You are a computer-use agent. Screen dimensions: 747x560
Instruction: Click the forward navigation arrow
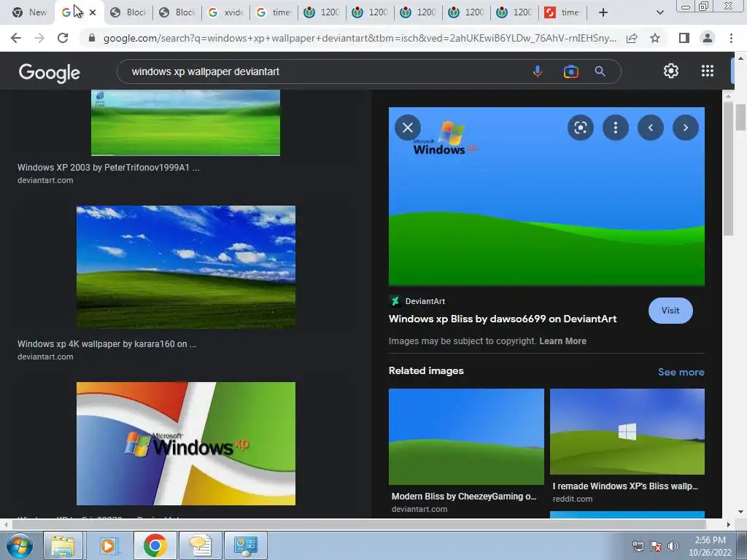(39, 38)
